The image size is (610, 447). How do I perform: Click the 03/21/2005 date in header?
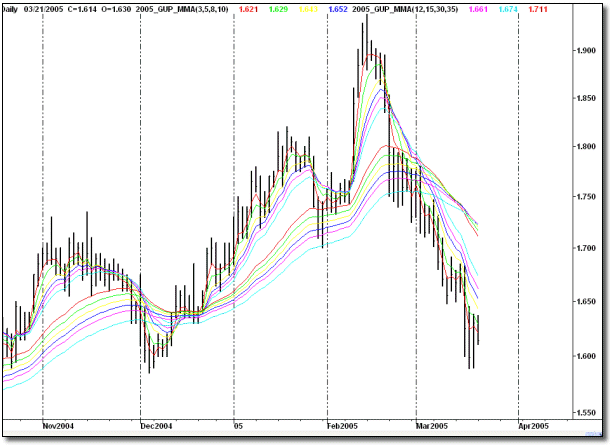point(47,10)
